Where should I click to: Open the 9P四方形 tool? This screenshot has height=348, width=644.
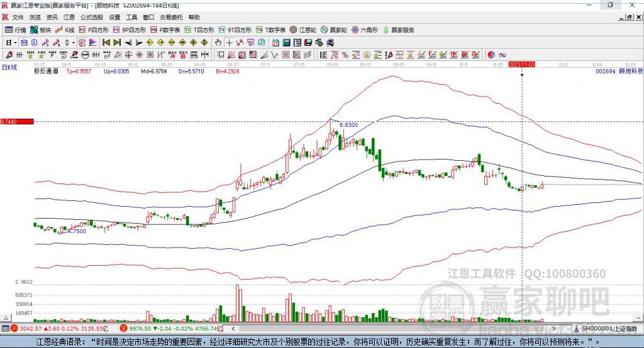[x=130, y=30]
